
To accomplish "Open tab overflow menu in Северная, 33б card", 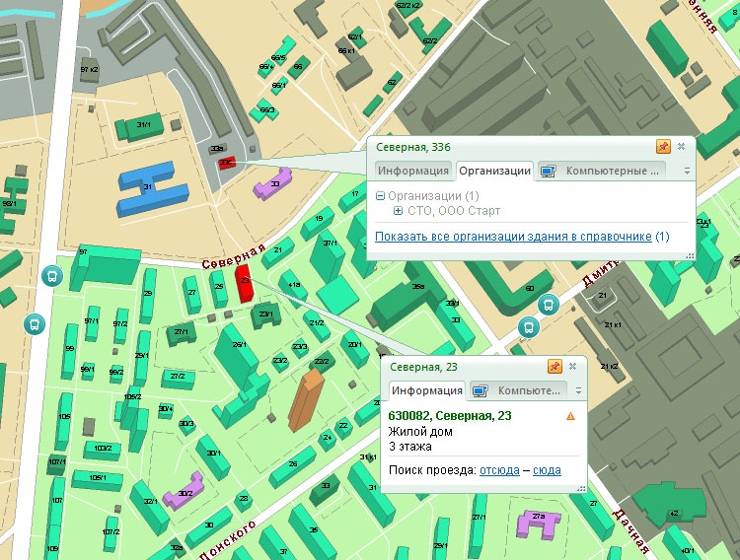I will pos(686,171).
